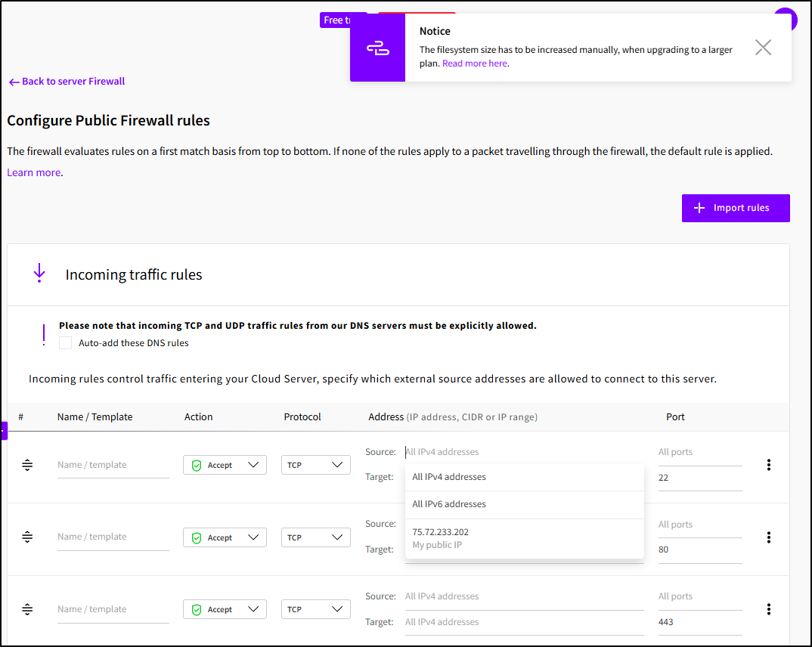Open three-dot menu for port 80 rule
The height and width of the screenshot is (647, 812).
[x=768, y=537]
